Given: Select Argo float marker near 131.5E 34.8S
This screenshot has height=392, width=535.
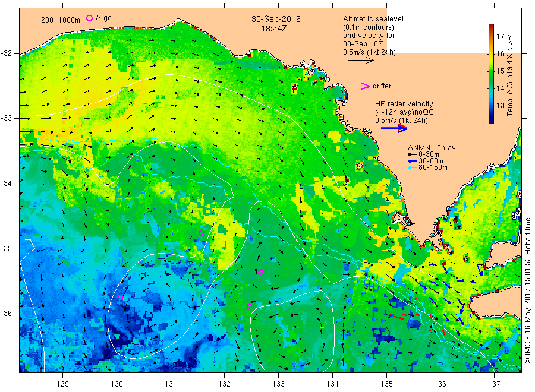Looking at the screenshot, I should click(x=202, y=233).
